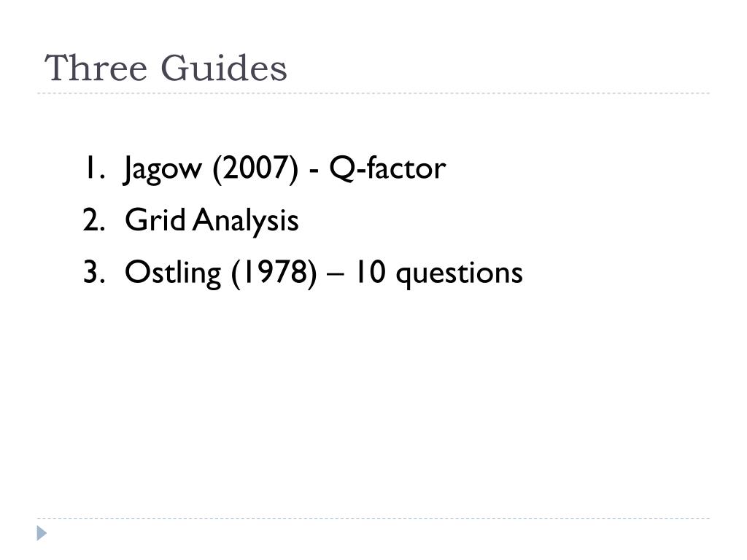Select the "Grid Analysis" list item
Screen dimensions: 747x560
point(212,220)
